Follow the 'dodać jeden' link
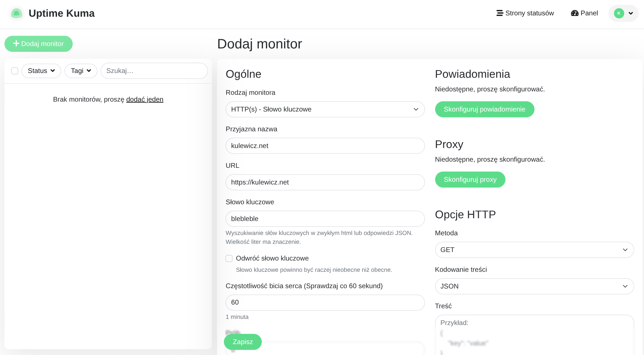 pos(145,100)
